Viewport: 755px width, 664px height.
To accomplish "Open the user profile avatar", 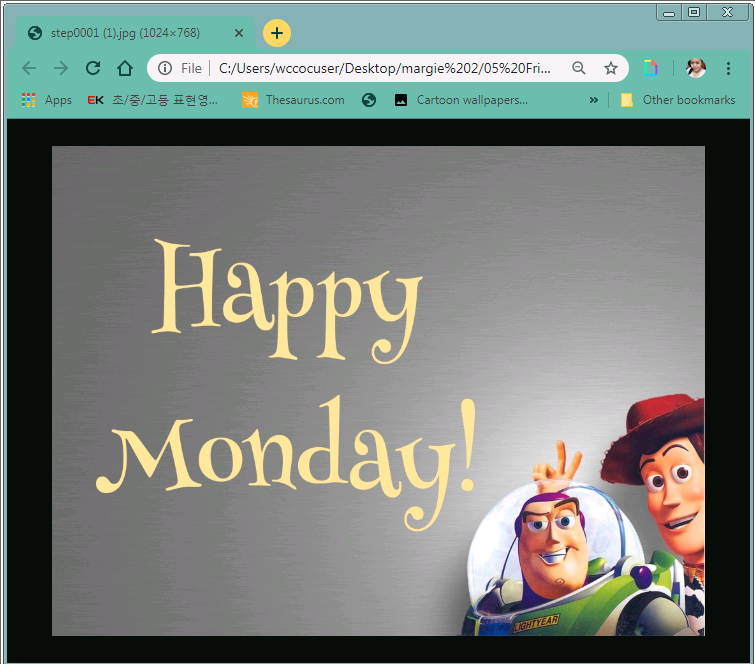I will [696, 68].
